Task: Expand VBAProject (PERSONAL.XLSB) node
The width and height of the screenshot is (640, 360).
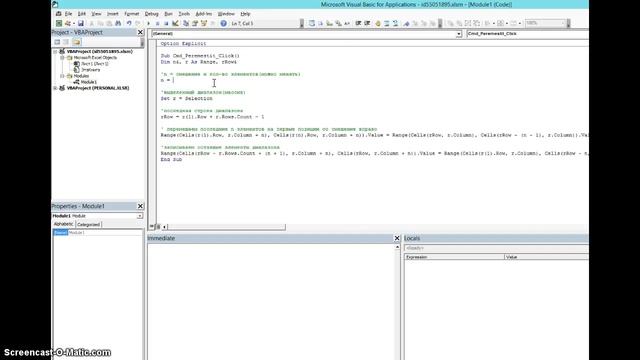Action: tap(56, 88)
